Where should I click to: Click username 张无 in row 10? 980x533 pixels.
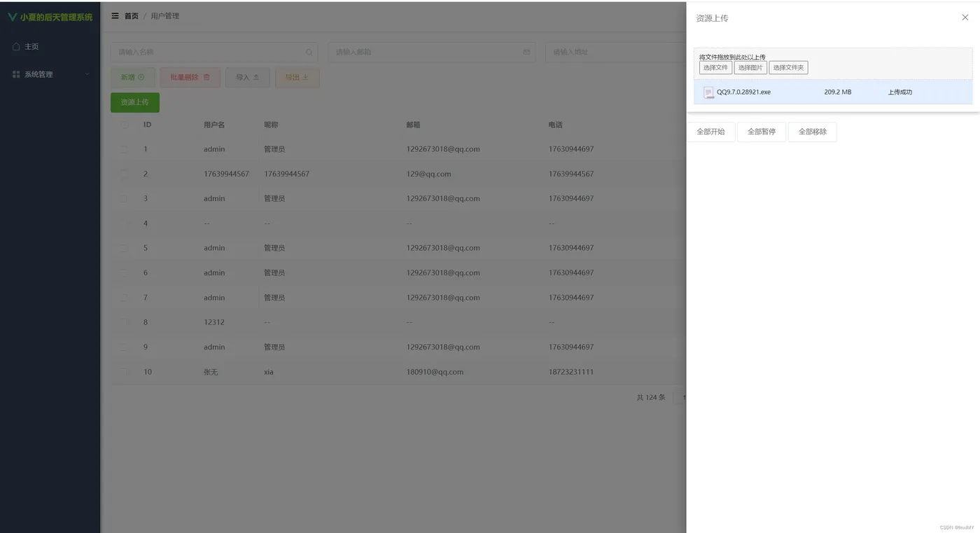(x=211, y=372)
